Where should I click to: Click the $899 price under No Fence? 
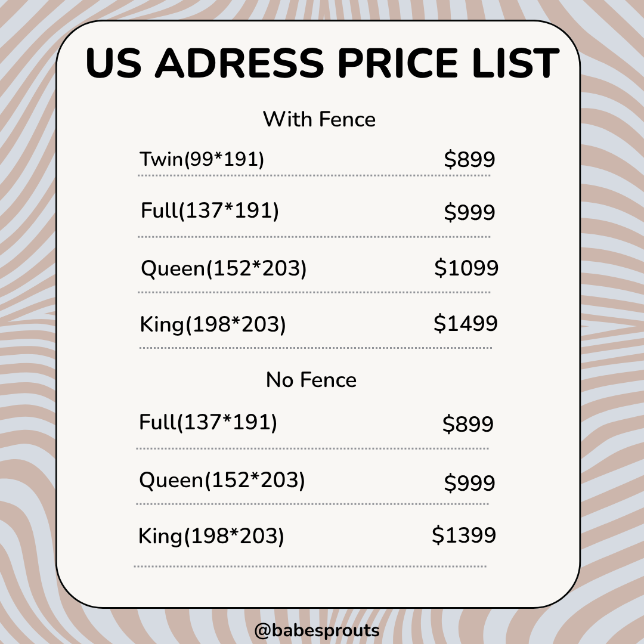click(467, 424)
